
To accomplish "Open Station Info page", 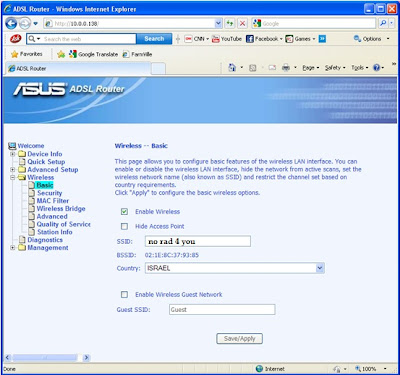I will (55, 232).
